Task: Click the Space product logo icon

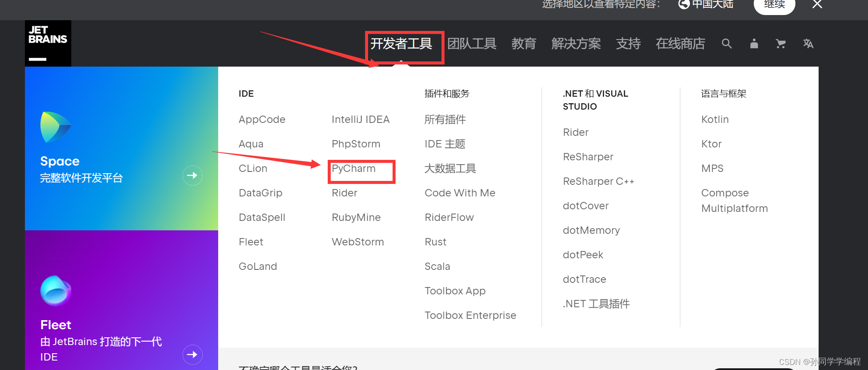Action: click(56, 127)
